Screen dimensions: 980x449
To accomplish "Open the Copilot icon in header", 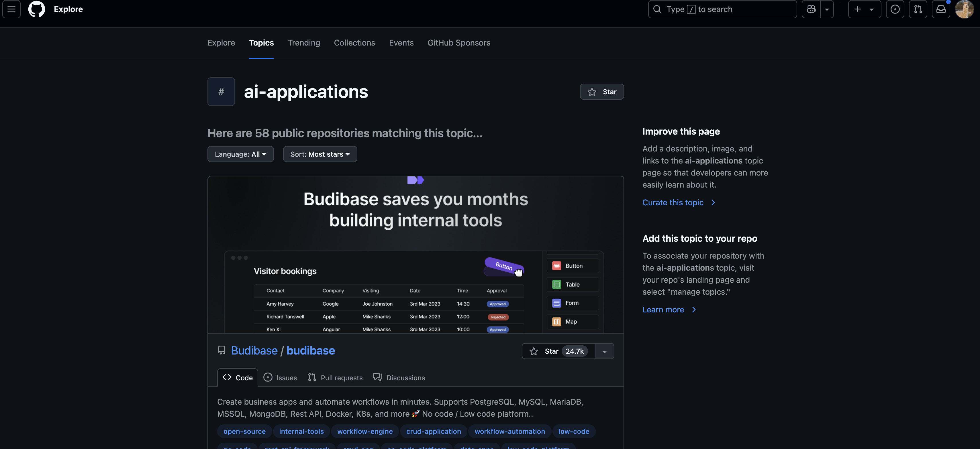I will pos(811,9).
